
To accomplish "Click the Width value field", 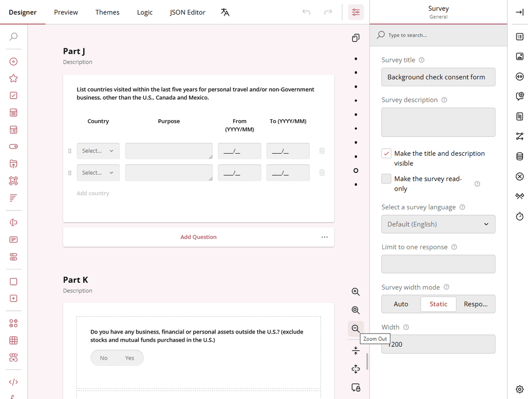I will click(x=438, y=344).
